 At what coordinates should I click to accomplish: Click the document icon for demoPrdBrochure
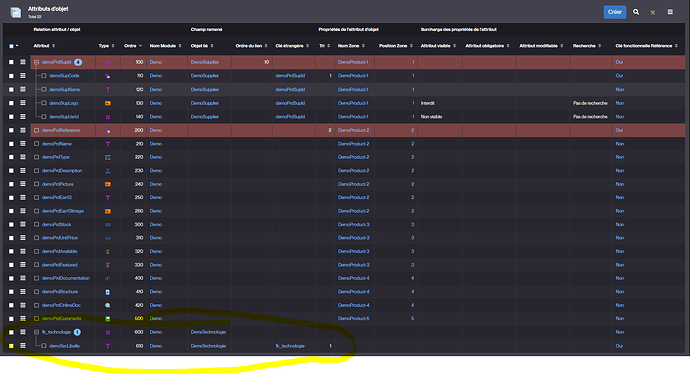click(x=107, y=292)
